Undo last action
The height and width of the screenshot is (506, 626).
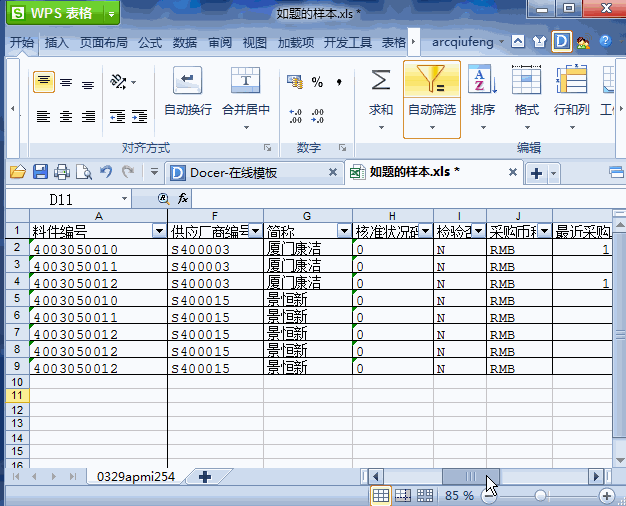tap(106, 172)
